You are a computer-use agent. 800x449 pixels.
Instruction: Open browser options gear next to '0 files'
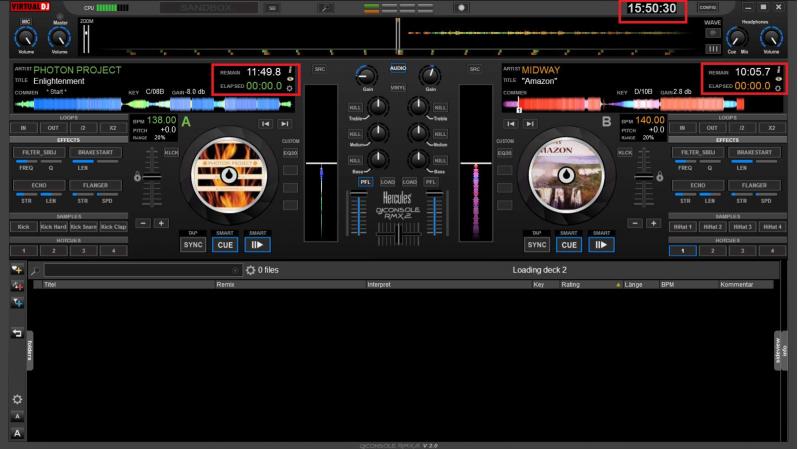pos(251,270)
